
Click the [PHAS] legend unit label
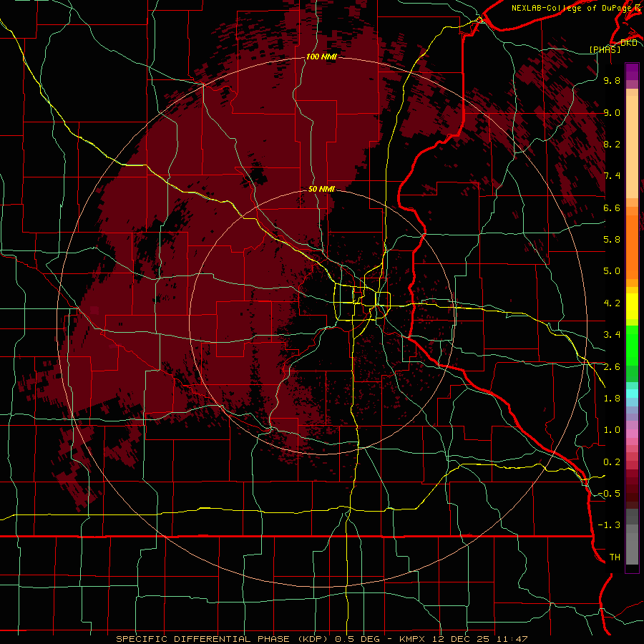pyautogui.click(x=605, y=49)
